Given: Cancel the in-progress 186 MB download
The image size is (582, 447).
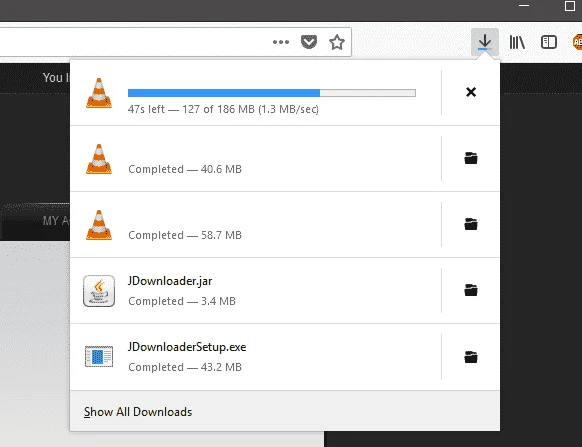Looking at the screenshot, I should click(x=471, y=92).
